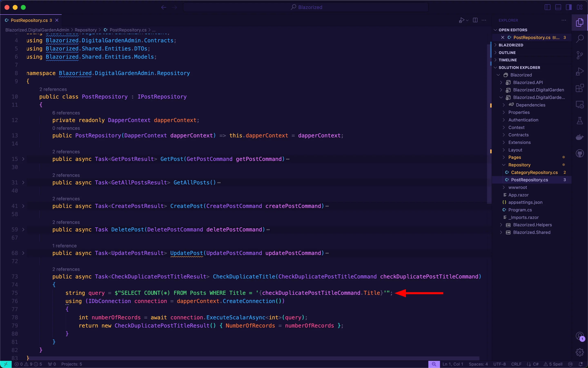The height and width of the screenshot is (368, 588).
Task: Open the Extensions view
Action: pos(580,88)
